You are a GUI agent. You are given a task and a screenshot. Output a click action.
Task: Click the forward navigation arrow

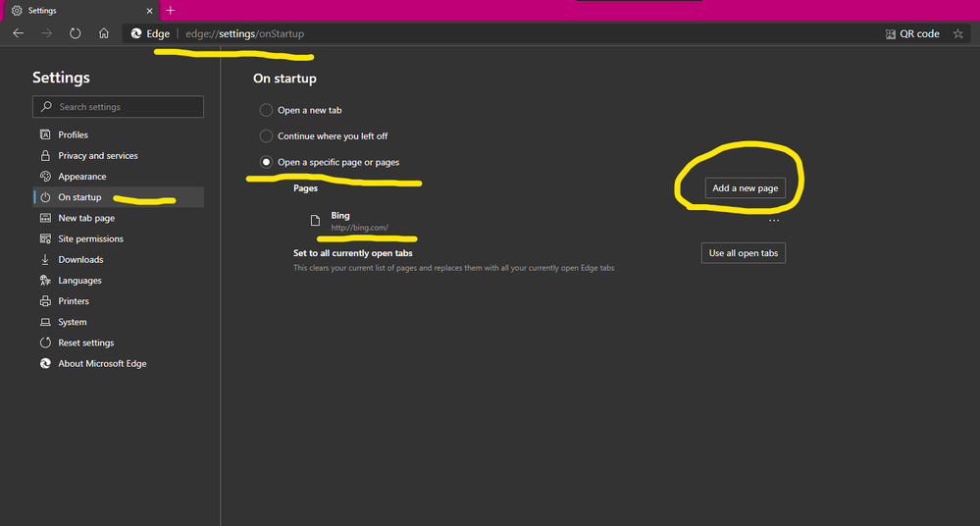[x=46, y=33]
